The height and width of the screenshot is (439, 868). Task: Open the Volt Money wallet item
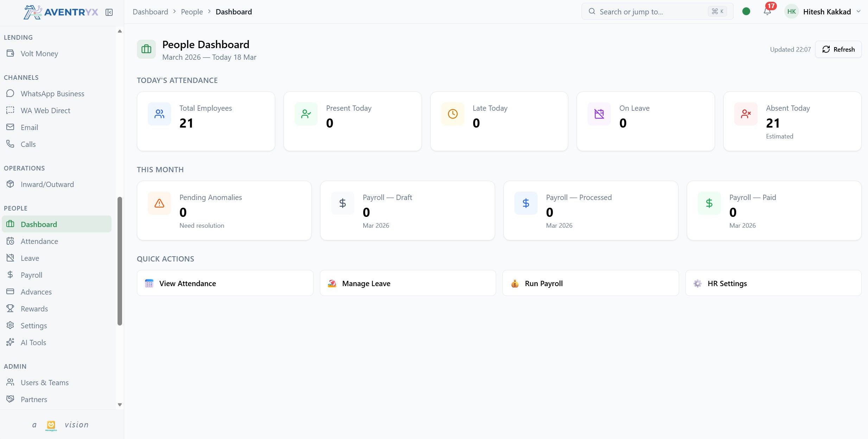(39, 53)
